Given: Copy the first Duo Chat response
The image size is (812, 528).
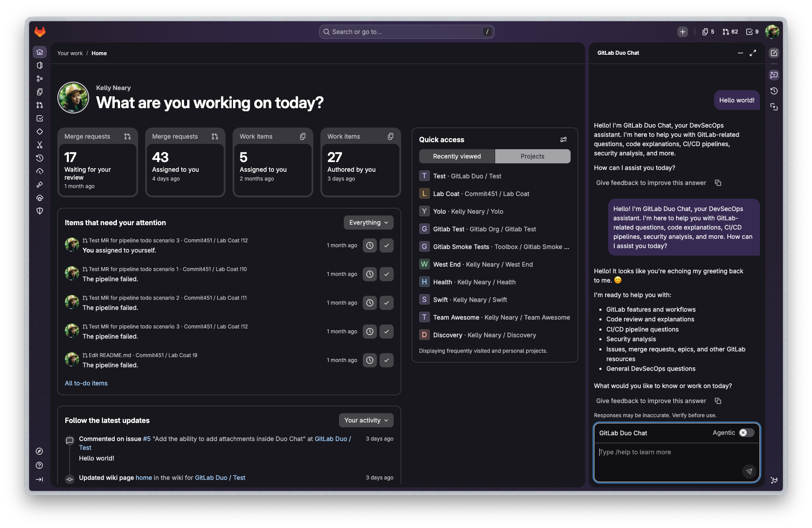Looking at the screenshot, I should pyautogui.click(x=718, y=182).
